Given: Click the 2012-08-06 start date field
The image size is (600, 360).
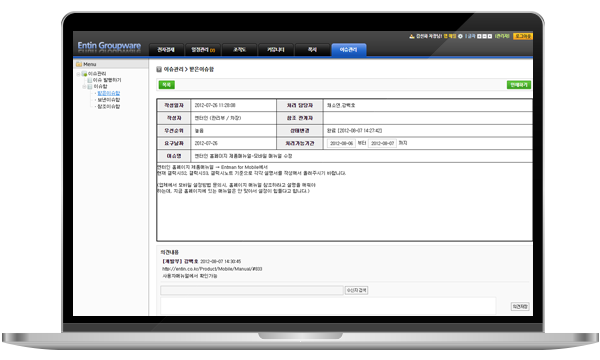Looking at the screenshot, I should tap(341, 143).
